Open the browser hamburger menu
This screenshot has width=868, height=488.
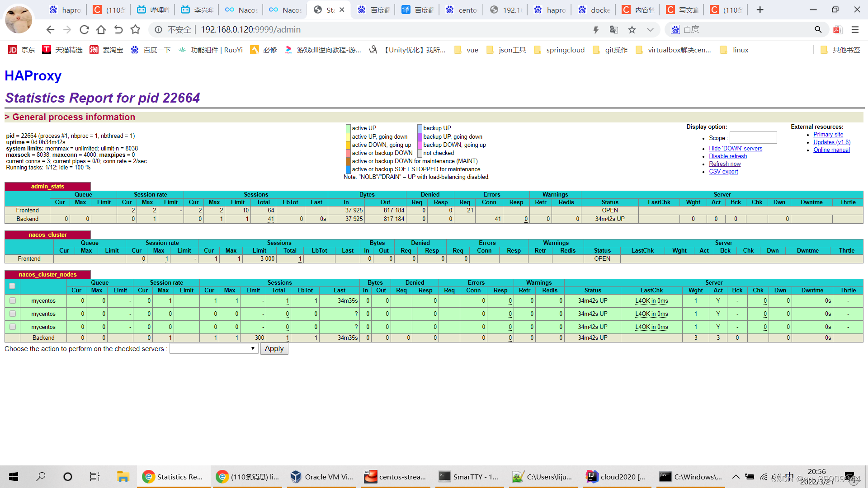855,30
